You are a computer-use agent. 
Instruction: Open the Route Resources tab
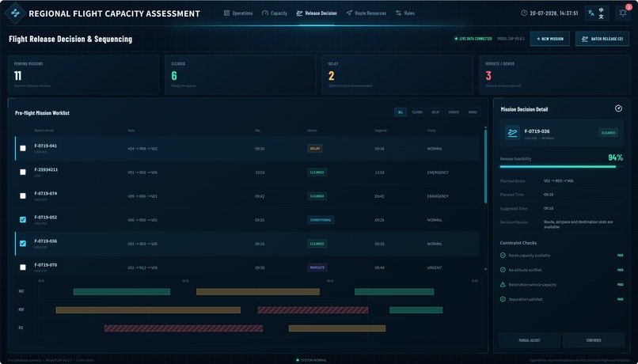point(366,13)
